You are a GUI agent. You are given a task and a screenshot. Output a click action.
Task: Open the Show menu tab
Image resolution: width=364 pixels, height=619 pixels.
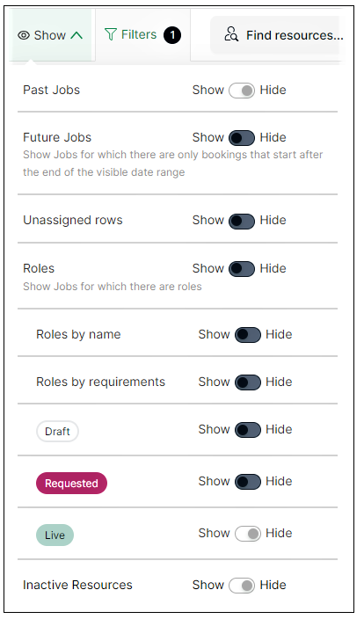(x=50, y=35)
